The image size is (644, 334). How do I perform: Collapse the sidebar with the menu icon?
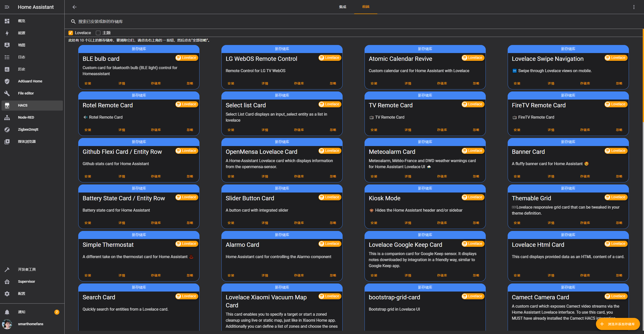pos(7,7)
